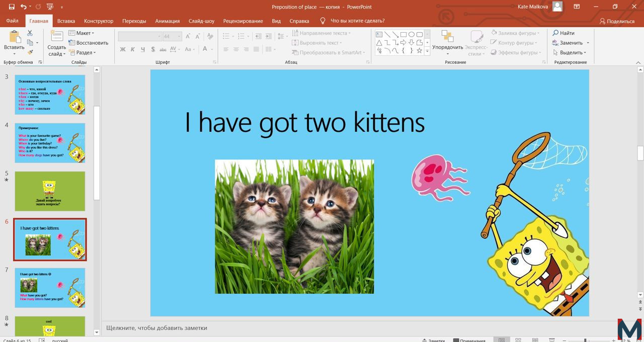Select the Isosceles Triangle shape

379,43
